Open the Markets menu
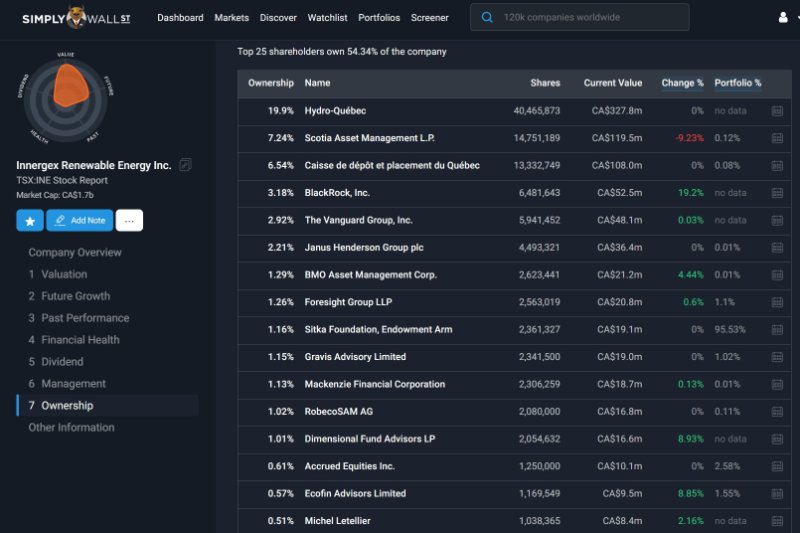Screen dimensions: 800x533 coord(232,17)
